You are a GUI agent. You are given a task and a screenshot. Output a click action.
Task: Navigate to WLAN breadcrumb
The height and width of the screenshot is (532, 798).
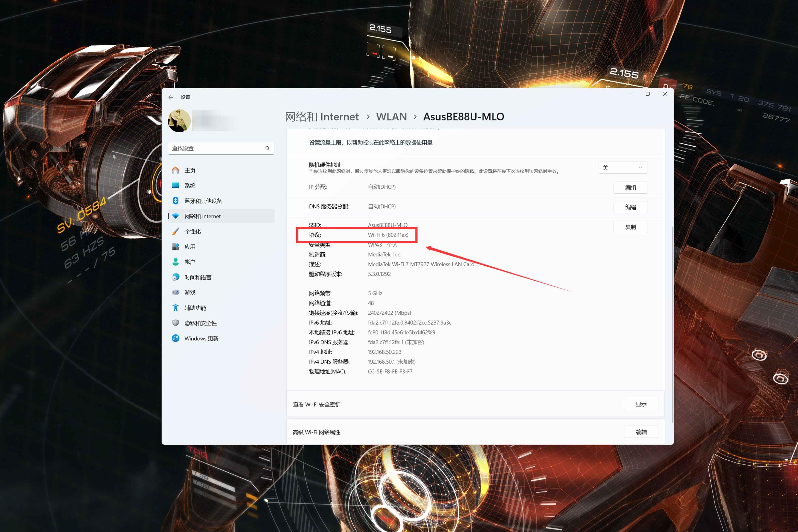[x=391, y=117]
